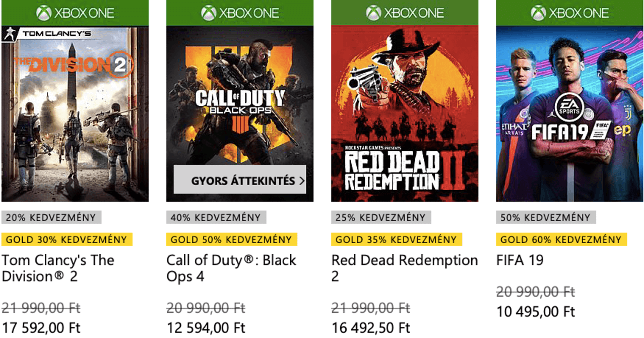The width and height of the screenshot is (644, 338).
Task: Open The Division 2 cover art
Action: (75, 114)
